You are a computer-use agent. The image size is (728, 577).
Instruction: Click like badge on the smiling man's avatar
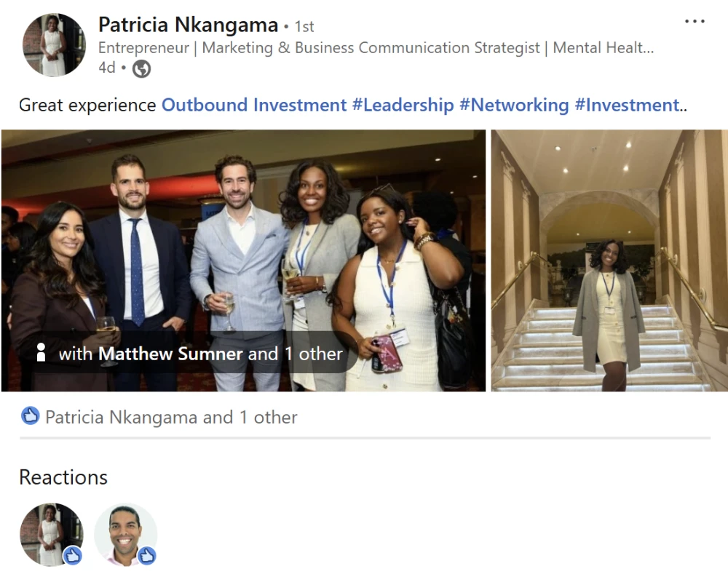click(x=146, y=556)
